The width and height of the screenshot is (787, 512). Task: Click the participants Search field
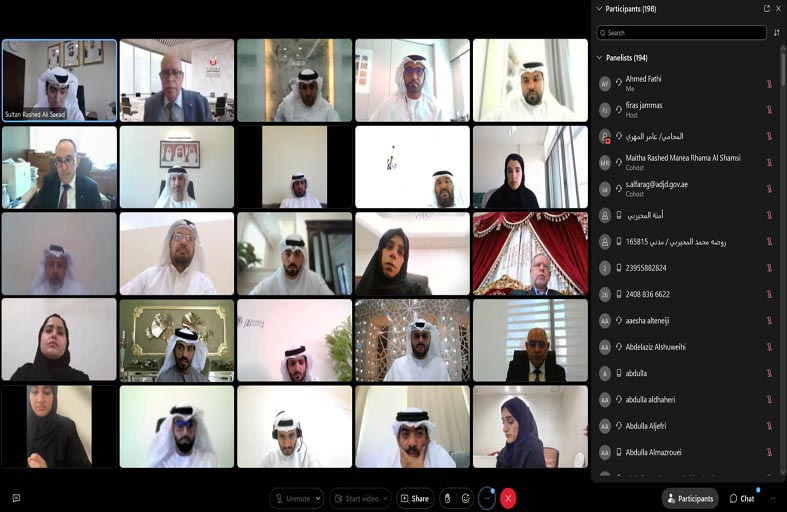(681, 33)
